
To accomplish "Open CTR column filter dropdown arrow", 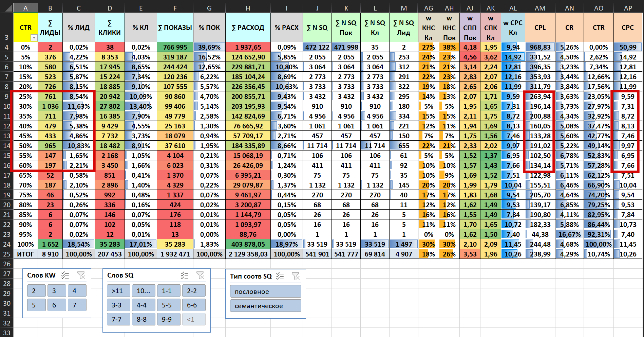I will (x=34, y=38).
